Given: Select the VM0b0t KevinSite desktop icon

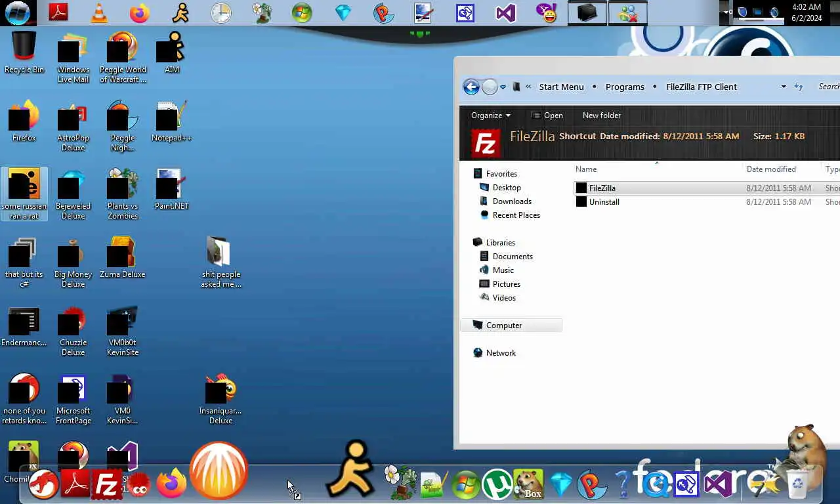Looking at the screenshot, I should pos(123,331).
